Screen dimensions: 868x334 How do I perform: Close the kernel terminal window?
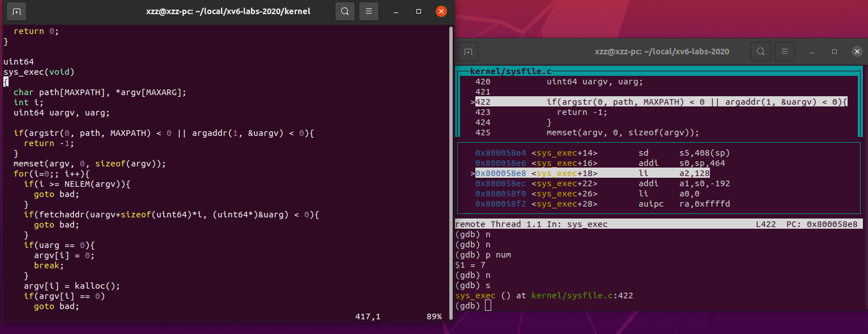[441, 11]
